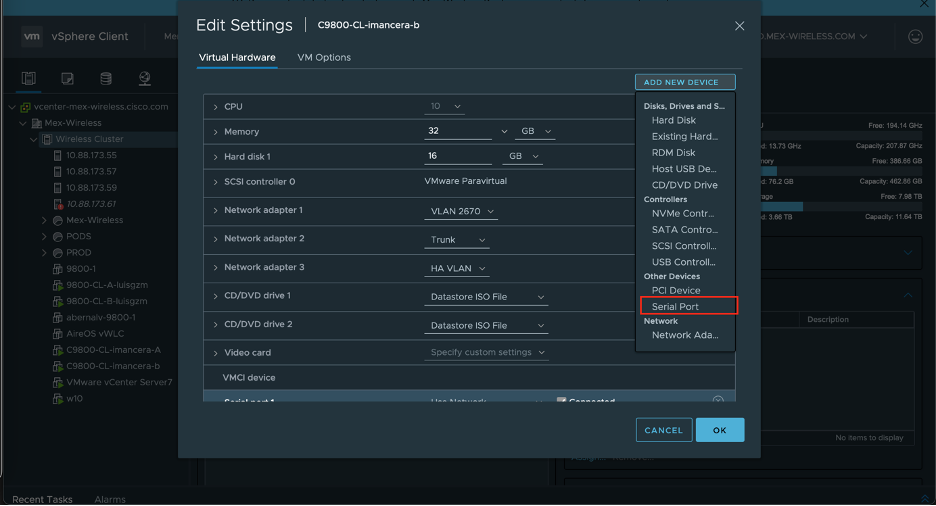Click the Wireless Cluster icon
Image resolution: width=936 pixels, height=506 pixels.
click(x=47, y=139)
